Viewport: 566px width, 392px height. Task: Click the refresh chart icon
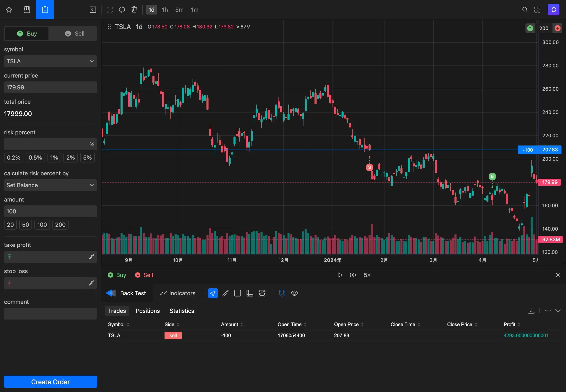click(x=122, y=10)
